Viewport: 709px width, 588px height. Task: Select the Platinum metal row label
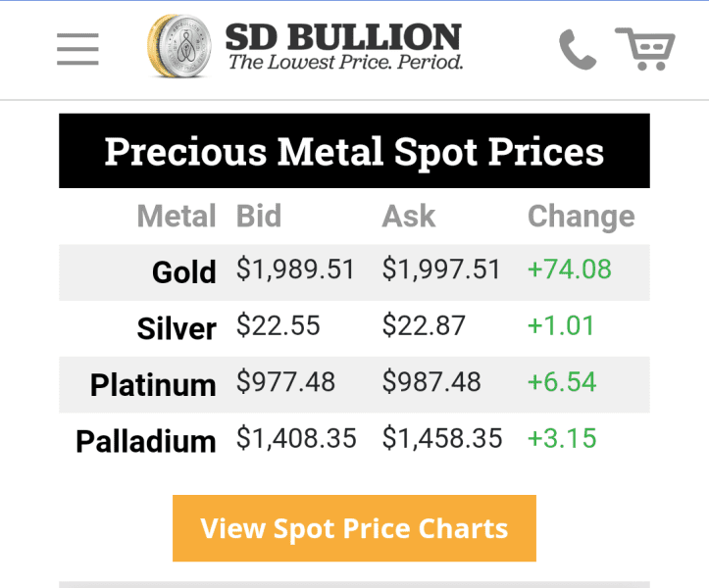pos(153,385)
